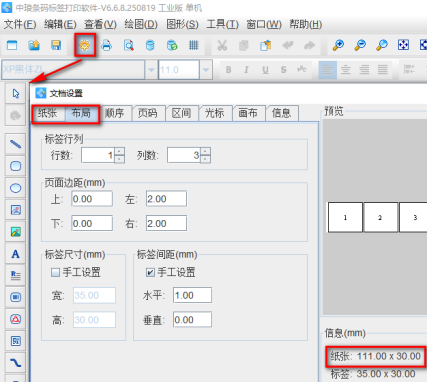Click the 行数 value field
The image size is (428, 382).
[x=98, y=155]
